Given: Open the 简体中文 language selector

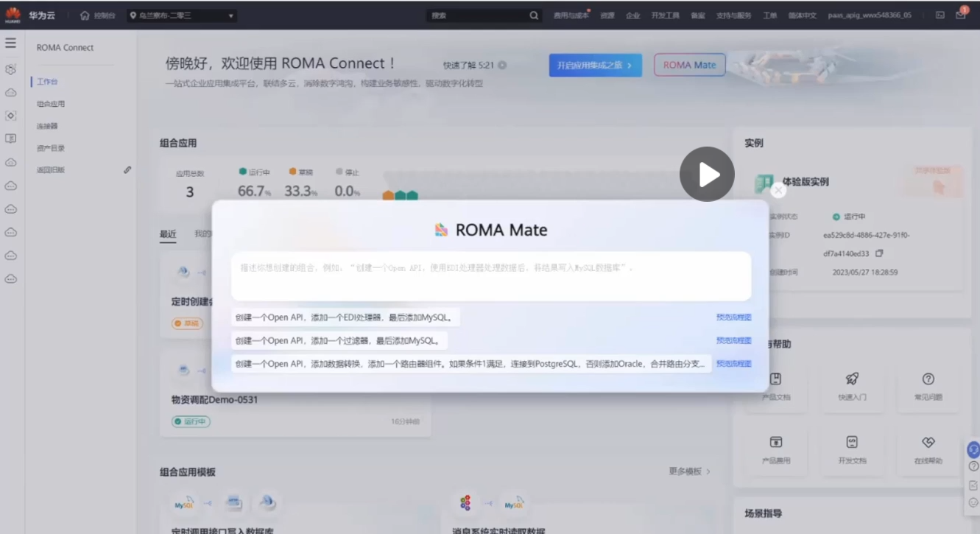Looking at the screenshot, I should point(802,15).
